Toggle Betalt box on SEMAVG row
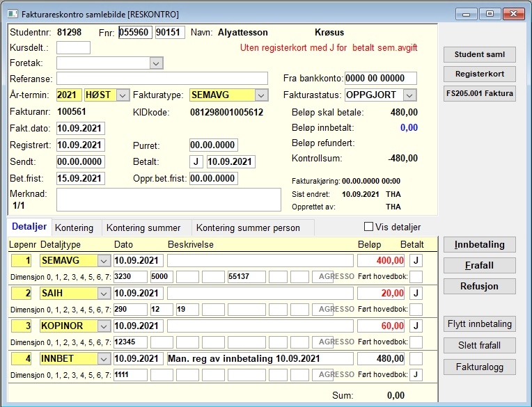 point(416,261)
